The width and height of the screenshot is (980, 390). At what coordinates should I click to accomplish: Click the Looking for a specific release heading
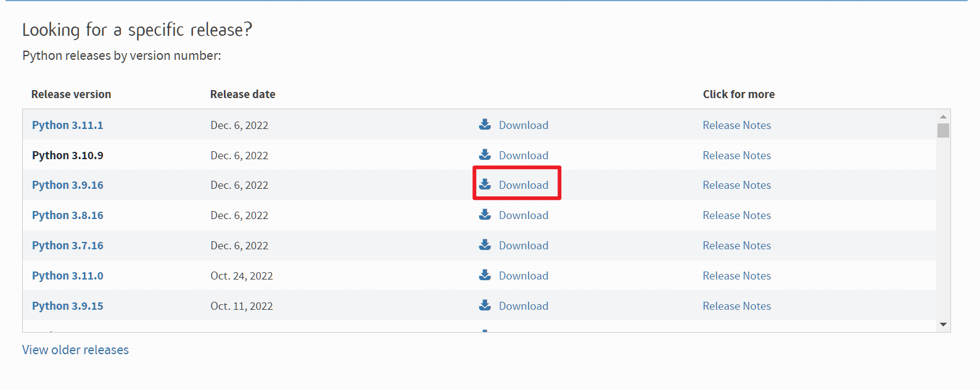pyautogui.click(x=138, y=30)
